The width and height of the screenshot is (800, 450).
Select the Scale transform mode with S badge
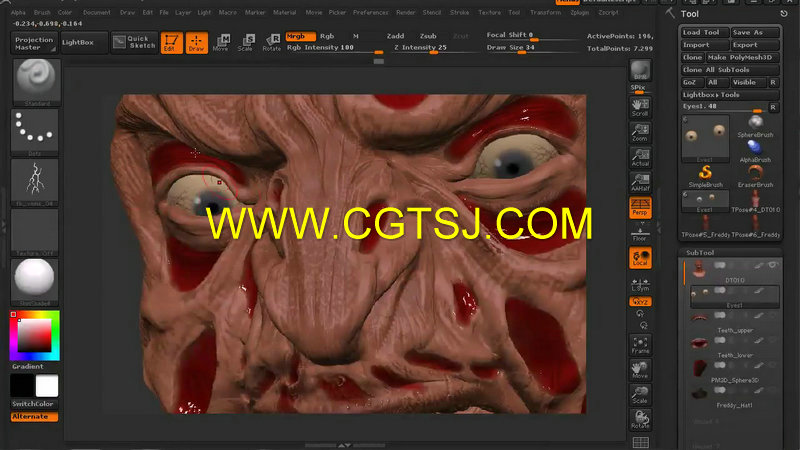[246, 43]
